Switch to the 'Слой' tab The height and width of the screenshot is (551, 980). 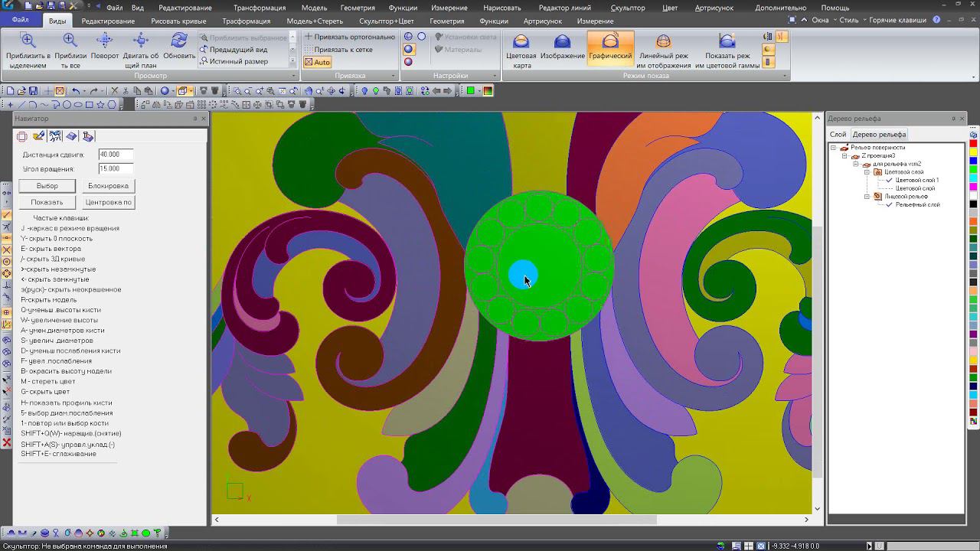pyautogui.click(x=838, y=135)
